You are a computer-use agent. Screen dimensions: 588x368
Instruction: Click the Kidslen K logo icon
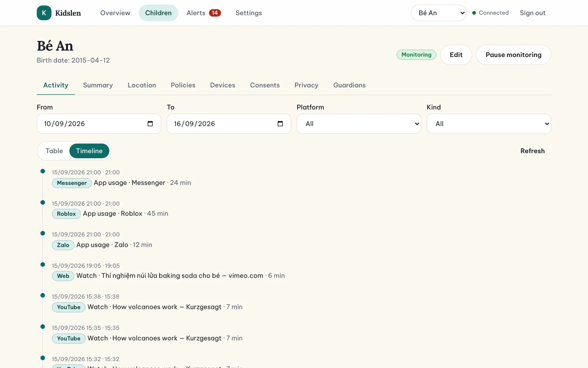point(44,13)
